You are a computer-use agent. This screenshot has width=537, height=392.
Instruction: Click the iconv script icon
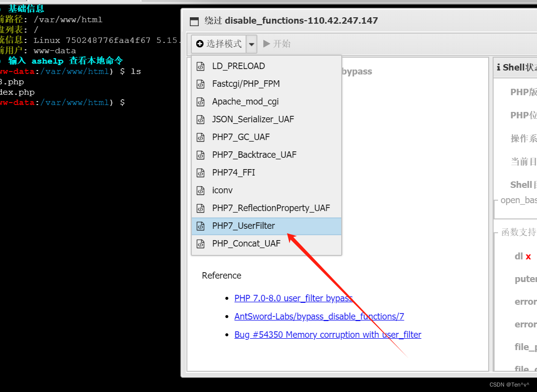point(201,190)
